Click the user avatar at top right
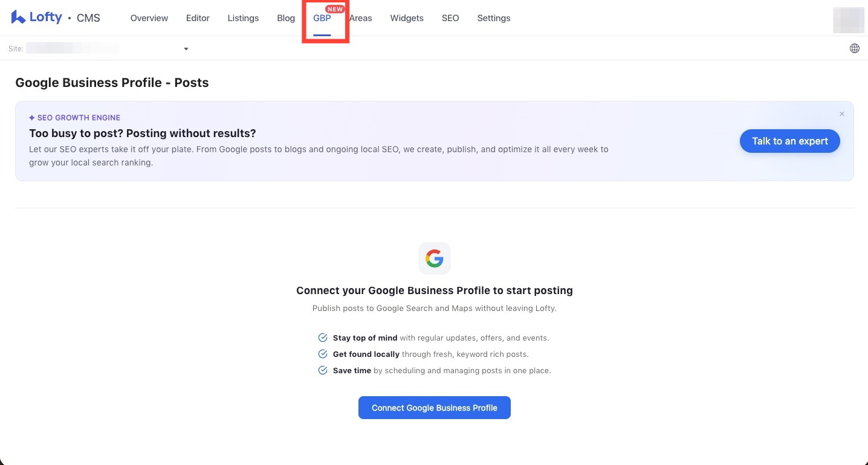868x465 pixels. (849, 20)
